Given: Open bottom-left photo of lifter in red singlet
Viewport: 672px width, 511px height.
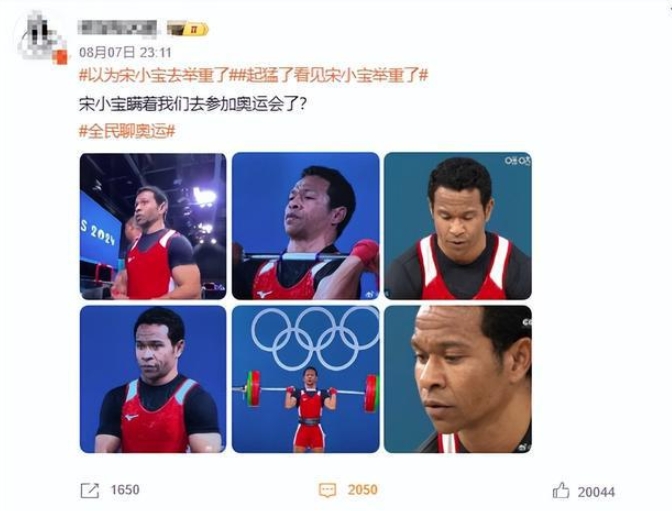Looking at the screenshot, I should (153, 379).
